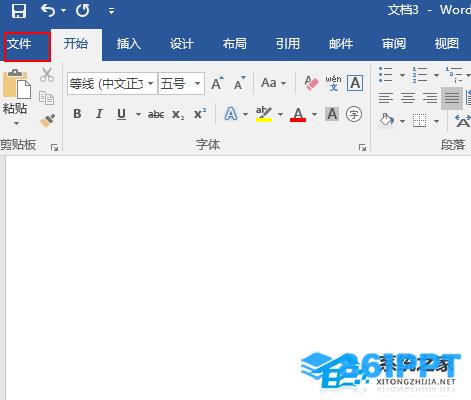Toggle Italic formatting
Image resolution: width=471 pixels, height=400 pixels.
[99, 114]
